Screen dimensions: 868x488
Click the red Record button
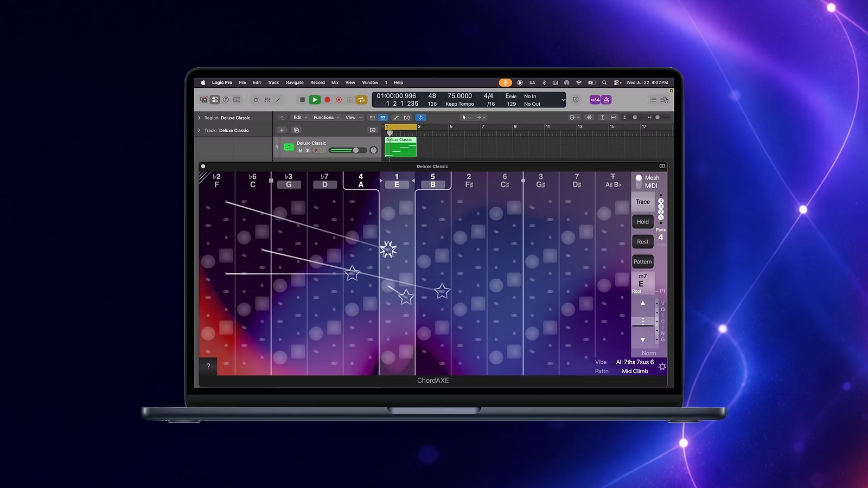pyautogui.click(x=327, y=100)
